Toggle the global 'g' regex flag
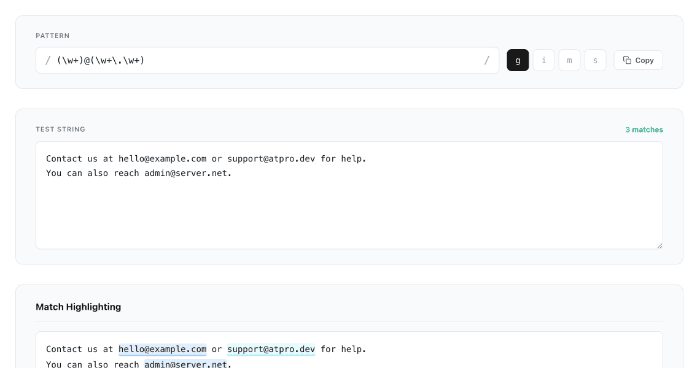Viewport: 700px width, 368px height. pyautogui.click(x=517, y=60)
